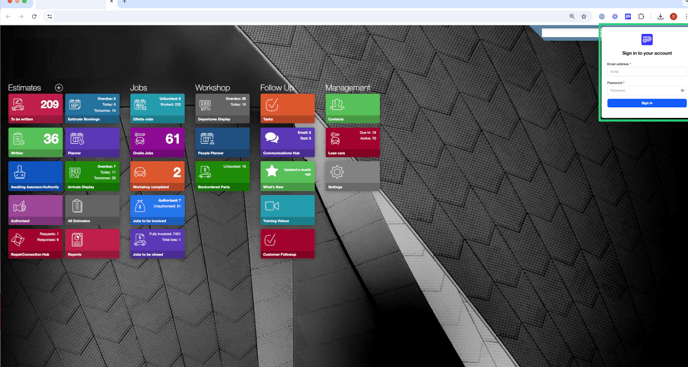Open the Estimate Bookings tile
Image resolution: width=688 pixels, height=367 pixels.
(92, 108)
